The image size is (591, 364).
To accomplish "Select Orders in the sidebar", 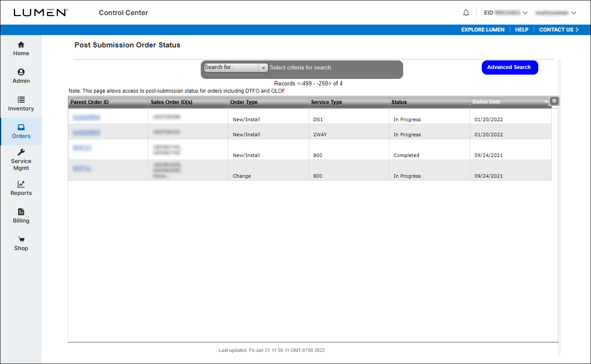I will (x=21, y=132).
